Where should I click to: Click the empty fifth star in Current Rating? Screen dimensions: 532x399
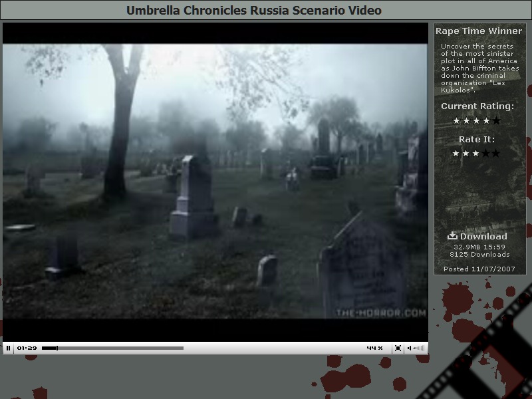(496, 120)
